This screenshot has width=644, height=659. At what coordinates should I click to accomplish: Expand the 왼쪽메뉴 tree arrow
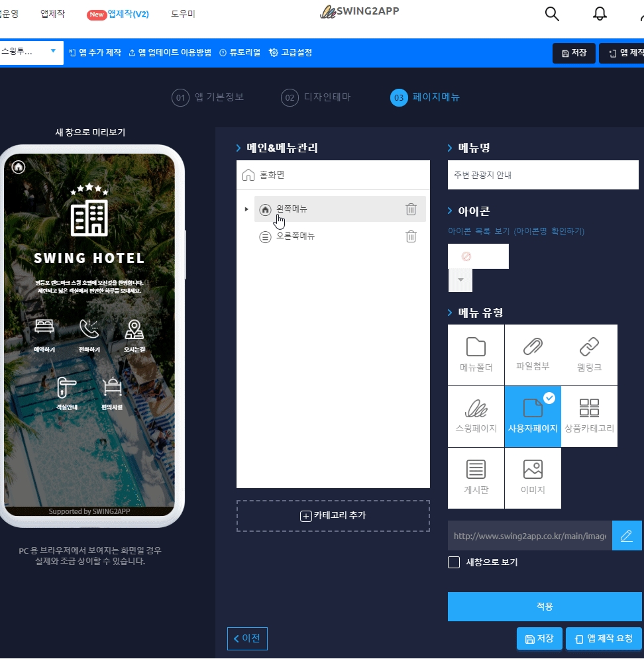246,209
